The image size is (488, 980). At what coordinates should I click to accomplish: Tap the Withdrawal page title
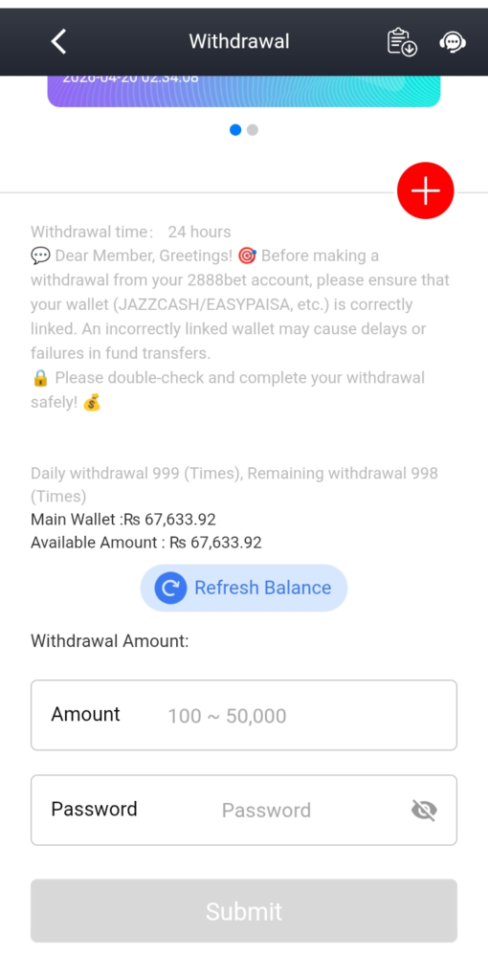pos(239,41)
